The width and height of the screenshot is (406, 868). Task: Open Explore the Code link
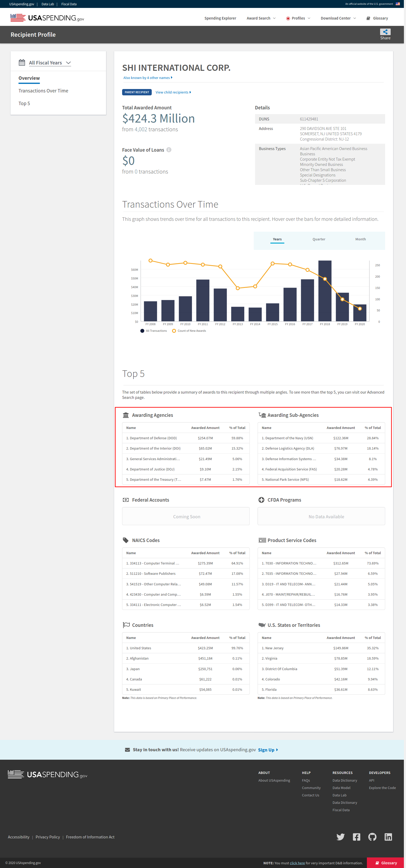coord(382,788)
